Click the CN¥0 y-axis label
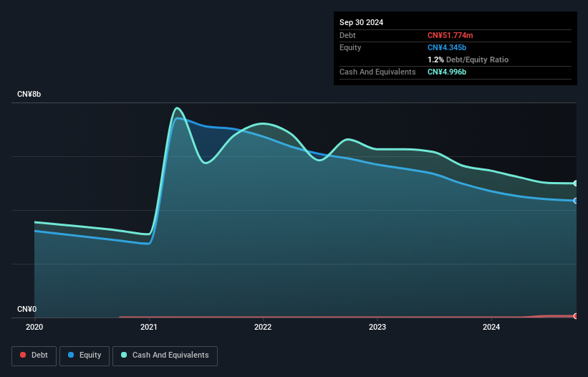The width and height of the screenshot is (588, 377). [27, 309]
